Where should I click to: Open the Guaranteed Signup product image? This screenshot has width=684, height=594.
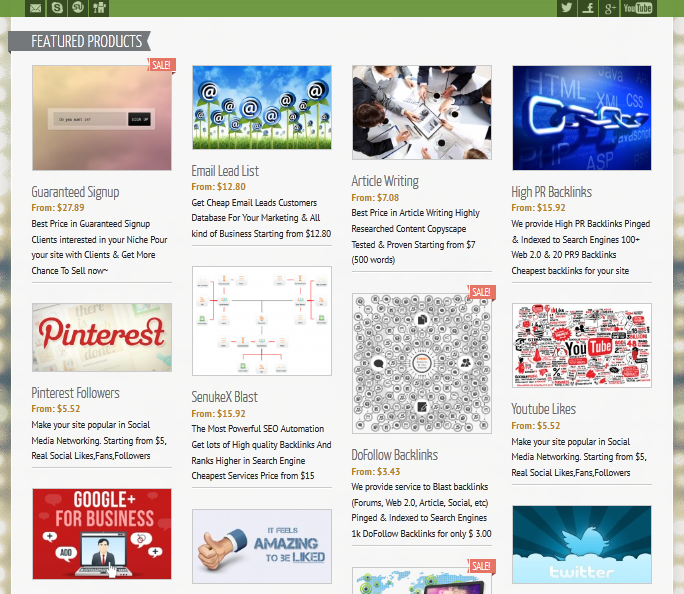pos(102,118)
